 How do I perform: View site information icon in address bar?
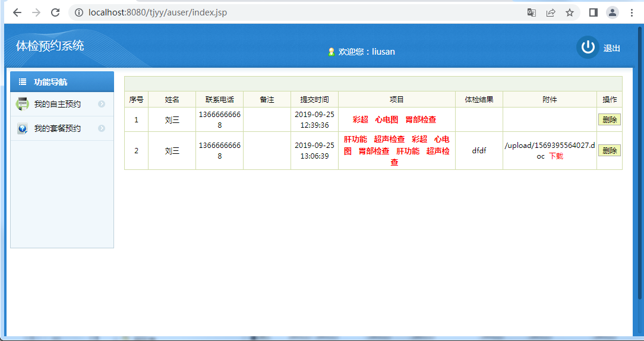point(79,12)
